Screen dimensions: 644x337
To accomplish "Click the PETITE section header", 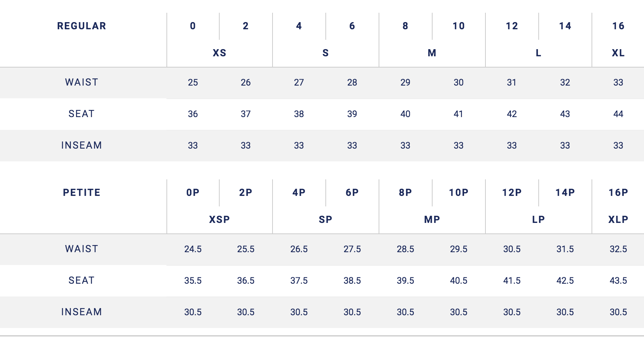I will pos(81,193).
